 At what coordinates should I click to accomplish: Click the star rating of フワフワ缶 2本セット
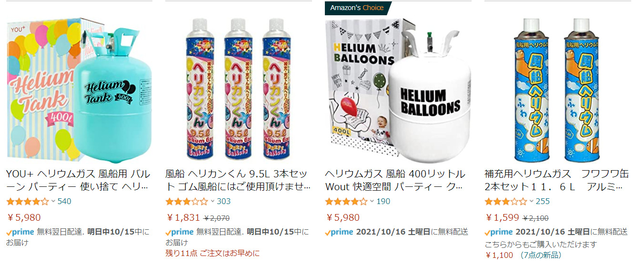(506, 201)
